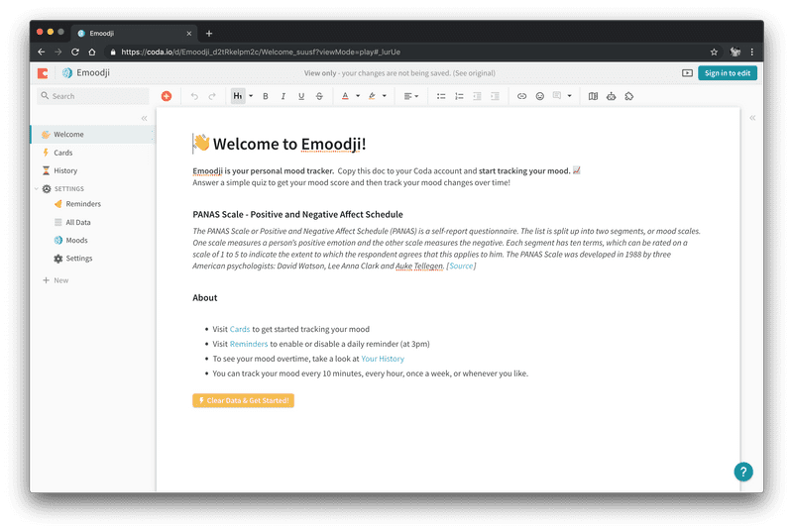Toggle underline formatting
Screen dimensions: 793x532
[x=301, y=96]
